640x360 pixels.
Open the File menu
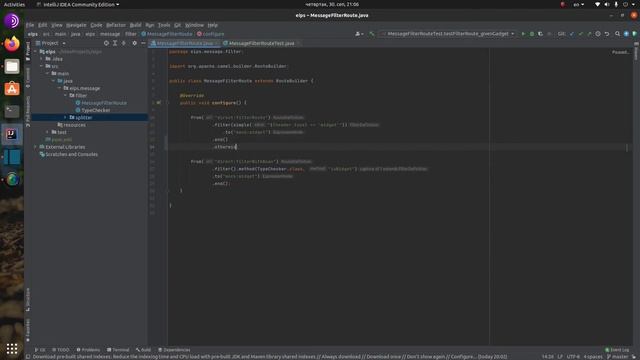[x=30, y=25]
